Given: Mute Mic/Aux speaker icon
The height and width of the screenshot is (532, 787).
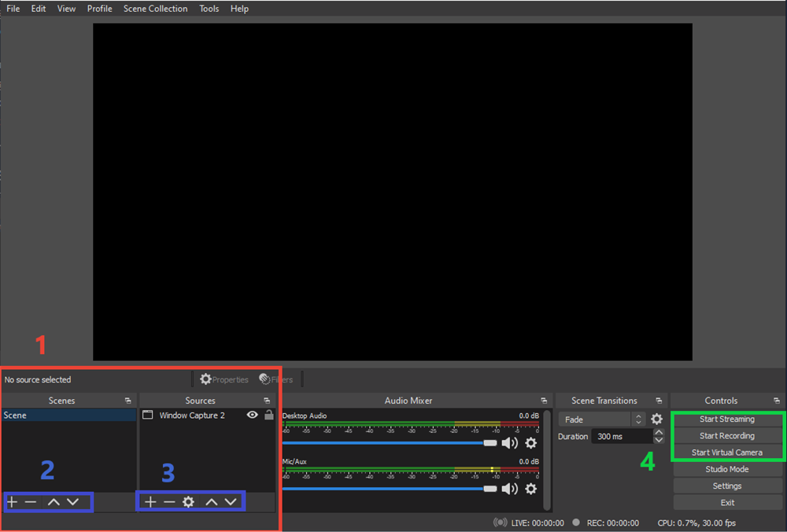Looking at the screenshot, I should 510,489.
